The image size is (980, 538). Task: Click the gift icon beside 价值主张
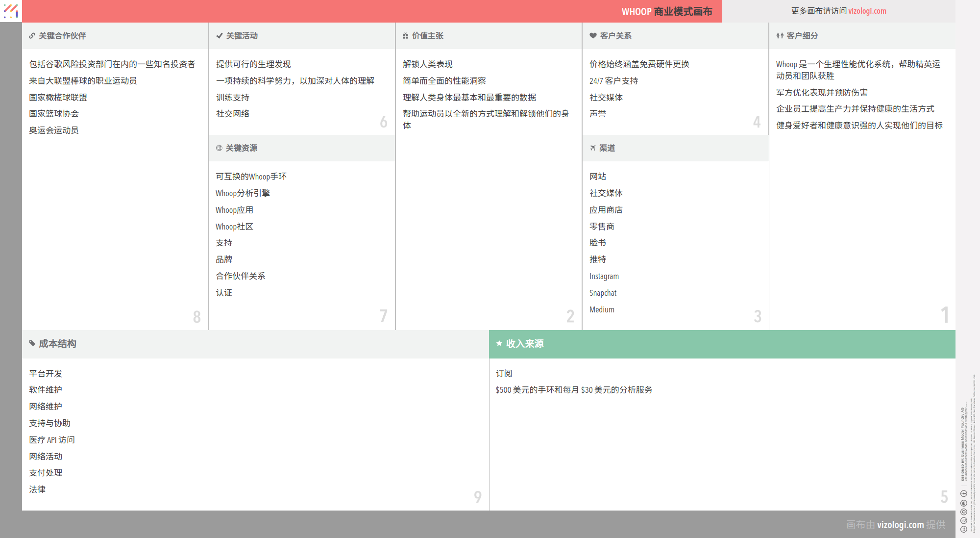click(x=405, y=36)
